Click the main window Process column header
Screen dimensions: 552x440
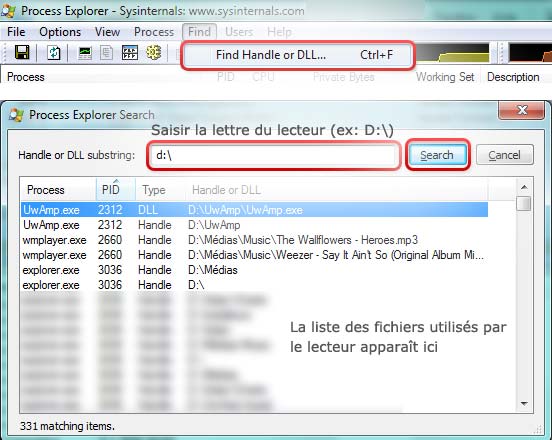26,77
